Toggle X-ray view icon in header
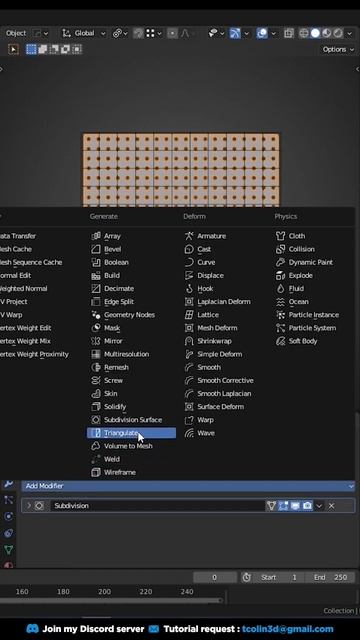360x640 pixels. pyautogui.click(x=289, y=33)
